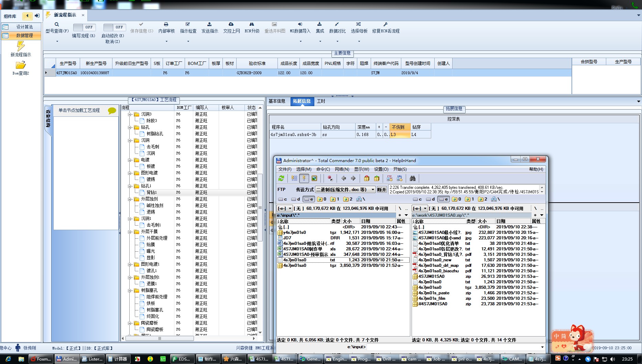Click 帮助(H) in Total Commander
This screenshot has width=642, height=364.
[x=536, y=169]
